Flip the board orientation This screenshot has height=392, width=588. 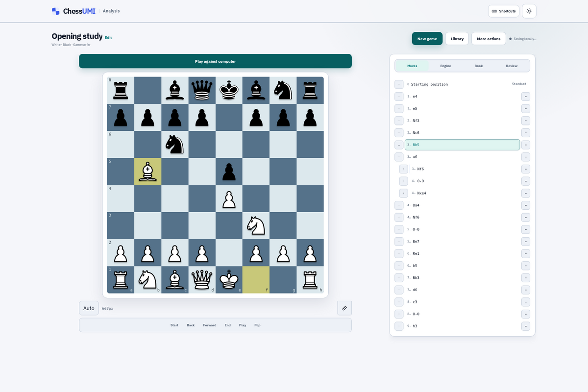(257, 325)
